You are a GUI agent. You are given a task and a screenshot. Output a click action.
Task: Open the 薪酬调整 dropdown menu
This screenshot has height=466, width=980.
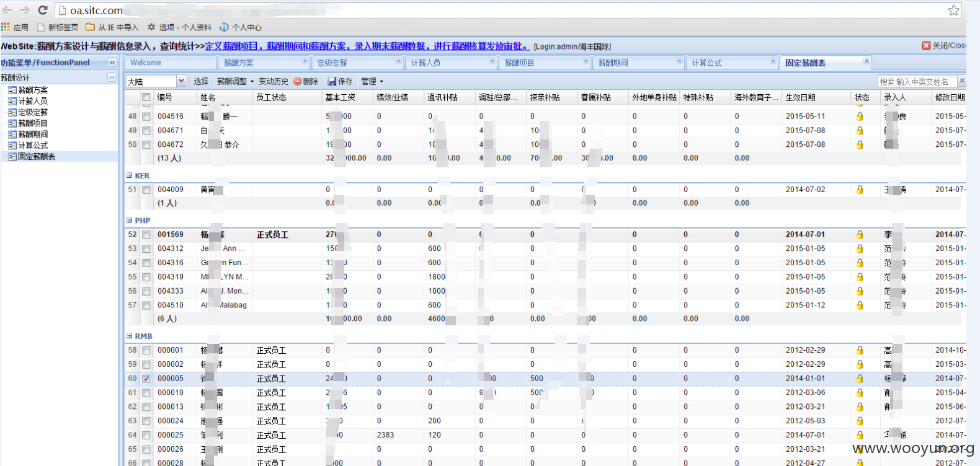point(235,81)
